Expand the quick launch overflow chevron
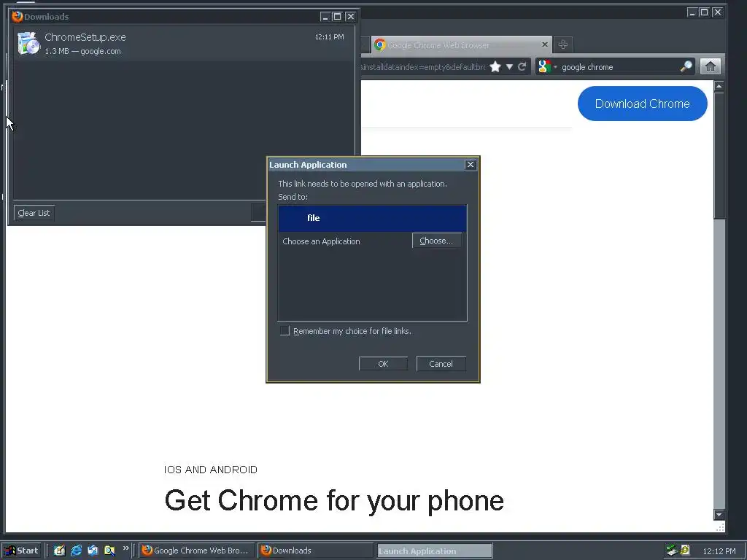 click(125, 548)
